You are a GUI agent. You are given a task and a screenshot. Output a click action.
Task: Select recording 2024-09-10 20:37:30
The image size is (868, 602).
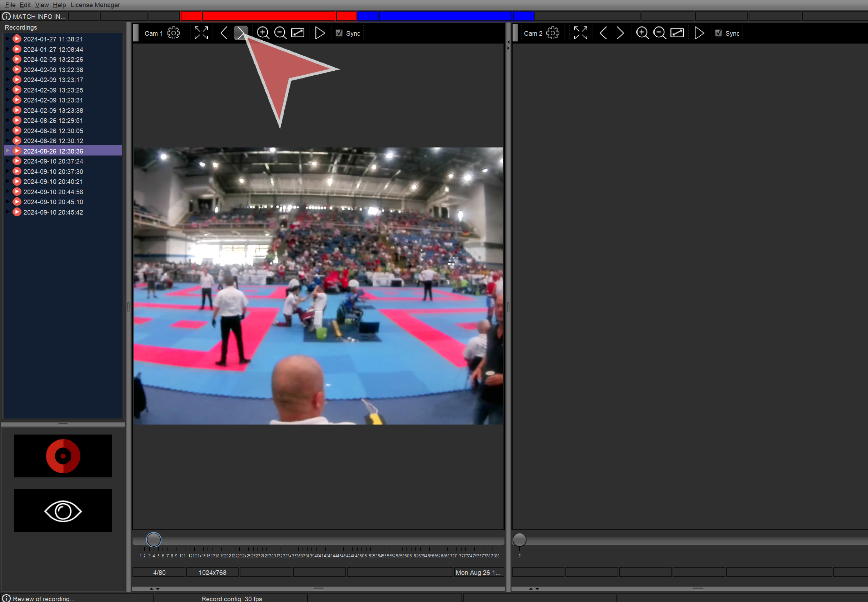tap(53, 172)
